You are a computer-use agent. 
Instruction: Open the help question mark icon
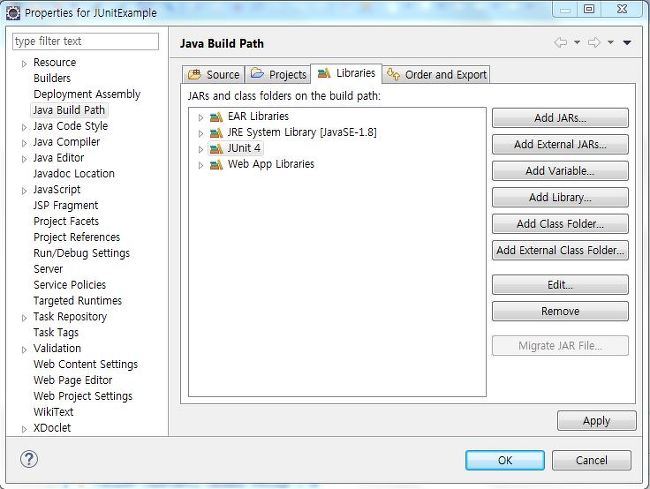29,459
